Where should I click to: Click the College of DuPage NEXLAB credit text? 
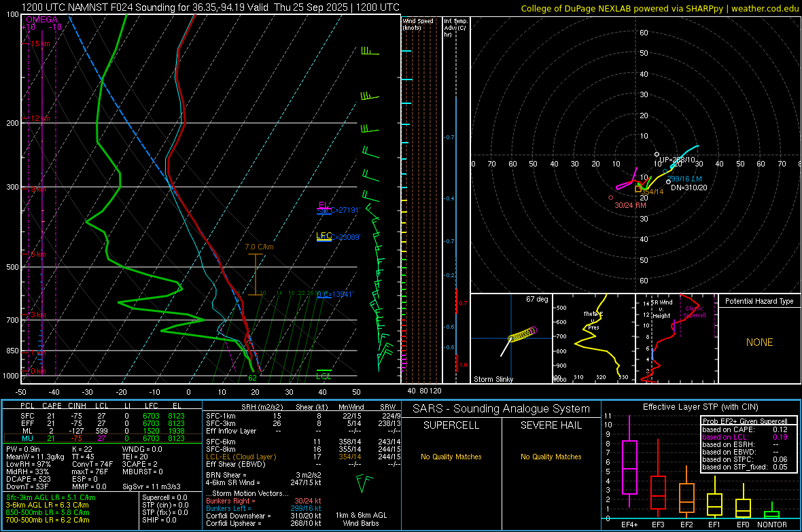[659, 8]
